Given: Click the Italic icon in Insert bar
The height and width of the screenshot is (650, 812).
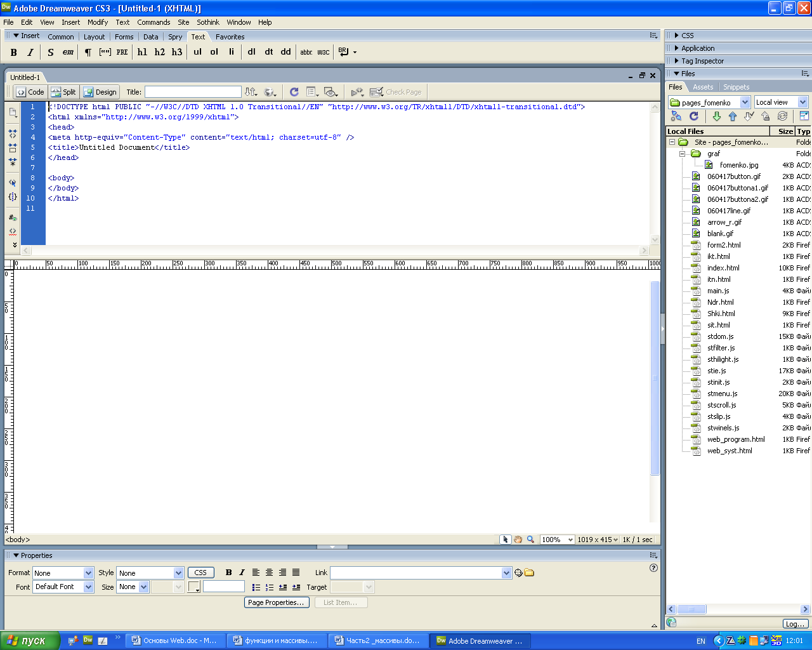Looking at the screenshot, I should 30,52.
